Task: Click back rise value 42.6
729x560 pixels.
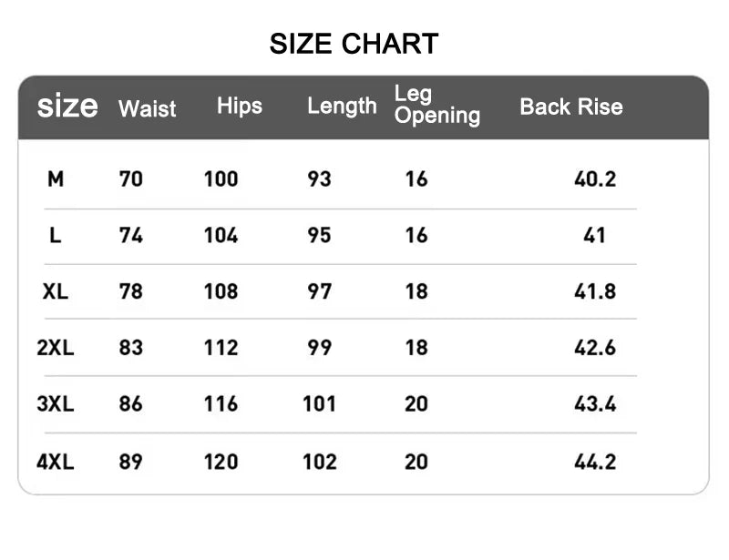Action: (595, 347)
